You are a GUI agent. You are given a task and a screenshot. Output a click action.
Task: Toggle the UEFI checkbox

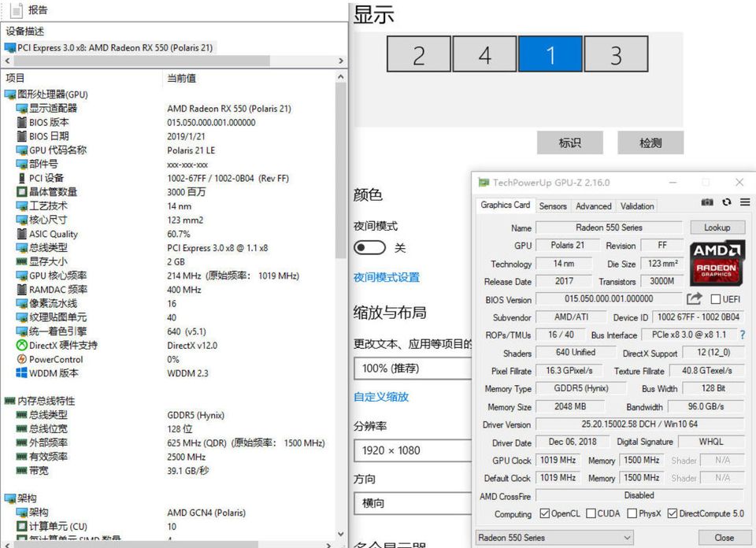click(x=716, y=299)
